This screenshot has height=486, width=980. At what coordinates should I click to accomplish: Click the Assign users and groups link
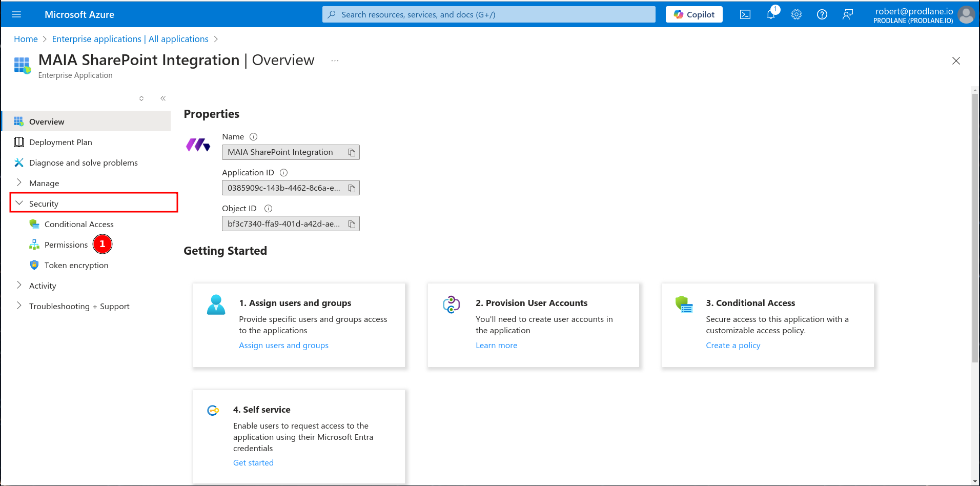283,345
